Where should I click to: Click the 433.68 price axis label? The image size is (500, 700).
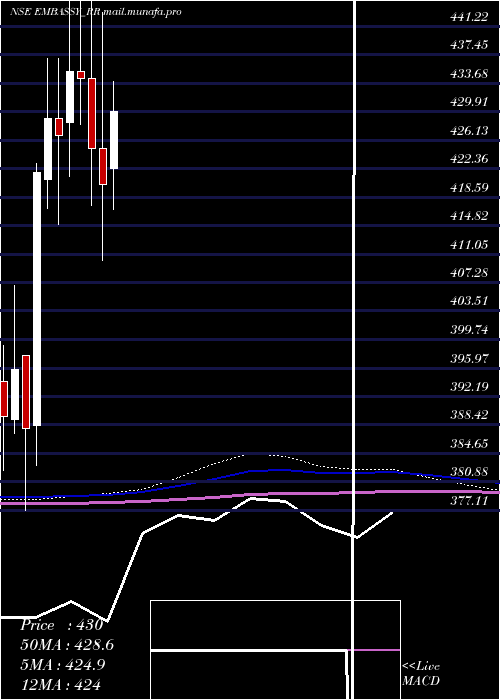pos(468,74)
